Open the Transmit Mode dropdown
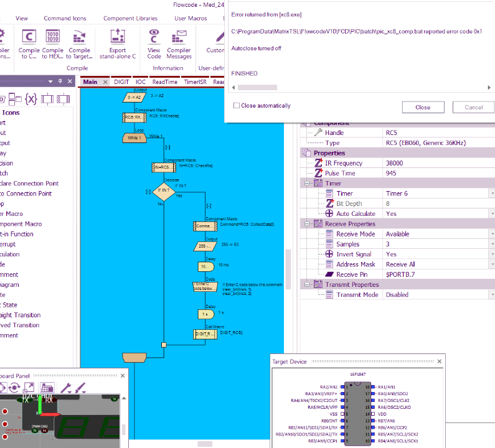 (492, 294)
